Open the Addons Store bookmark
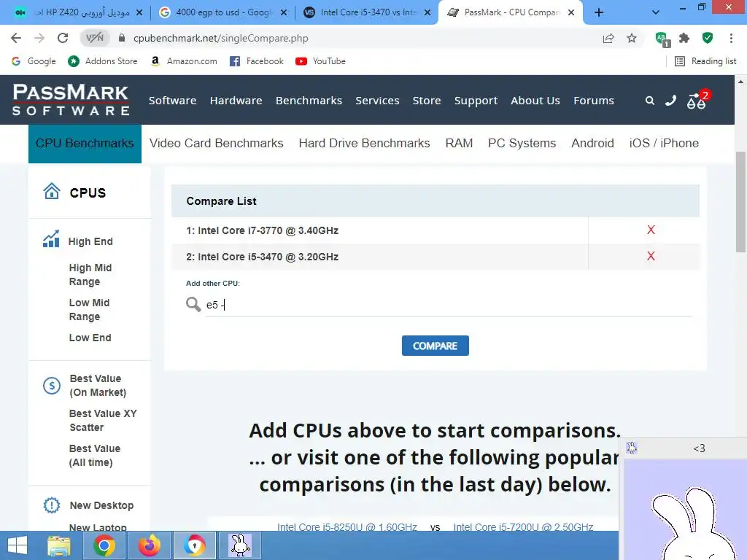This screenshot has height=560, width=747. click(103, 61)
